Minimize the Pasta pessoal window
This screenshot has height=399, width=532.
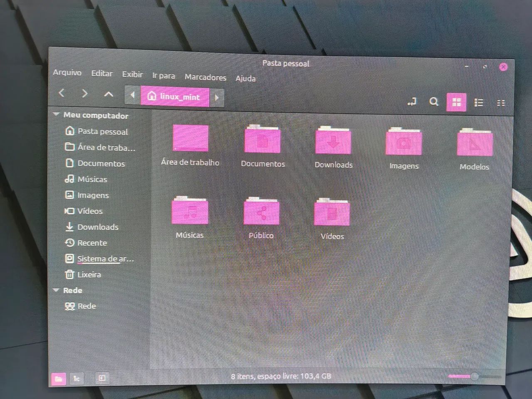[x=467, y=66]
